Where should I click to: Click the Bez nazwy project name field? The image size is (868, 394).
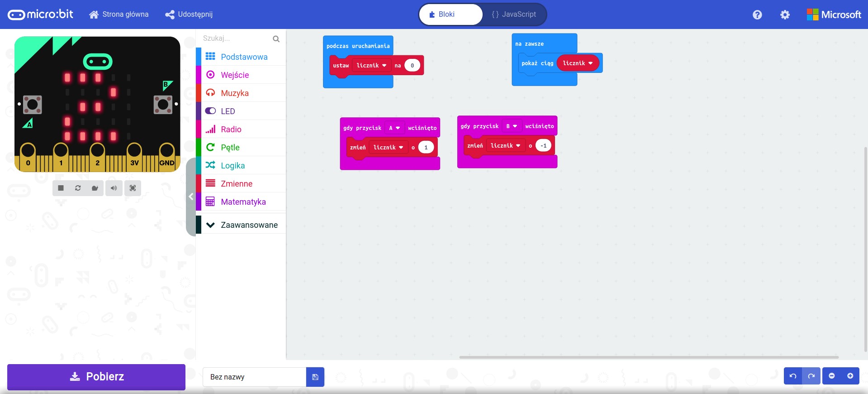254,377
